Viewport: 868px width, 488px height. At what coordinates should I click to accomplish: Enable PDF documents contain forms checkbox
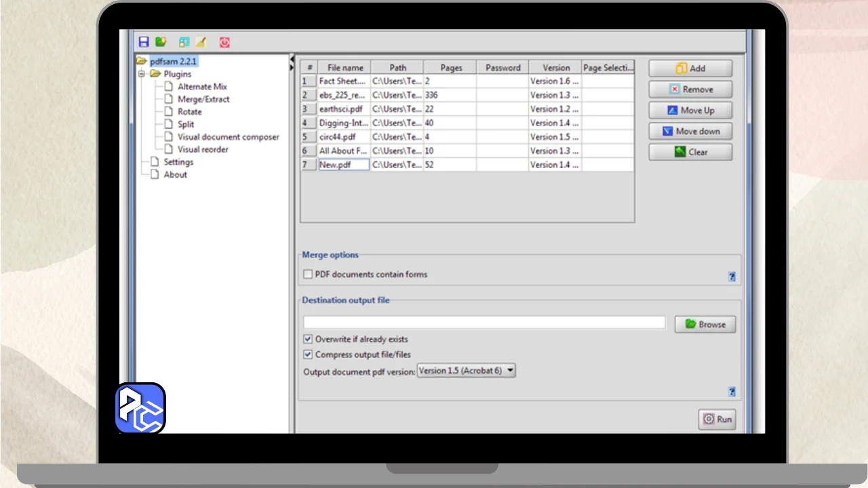pyautogui.click(x=308, y=274)
